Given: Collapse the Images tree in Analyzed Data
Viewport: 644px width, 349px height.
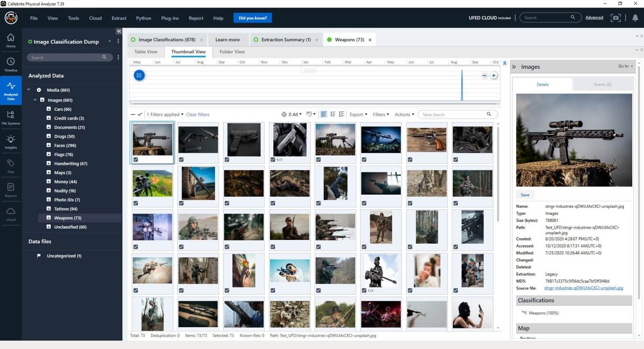Looking at the screenshot, I should pyautogui.click(x=35, y=100).
